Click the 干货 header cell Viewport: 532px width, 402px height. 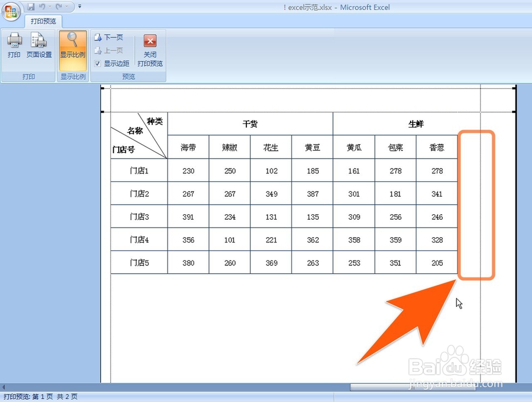pos(250,124)
